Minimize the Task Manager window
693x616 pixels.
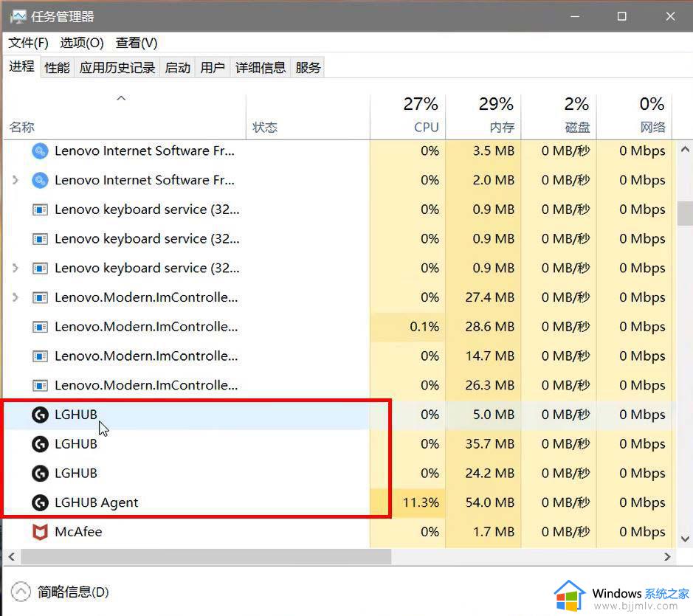click(x=575, y=16)
